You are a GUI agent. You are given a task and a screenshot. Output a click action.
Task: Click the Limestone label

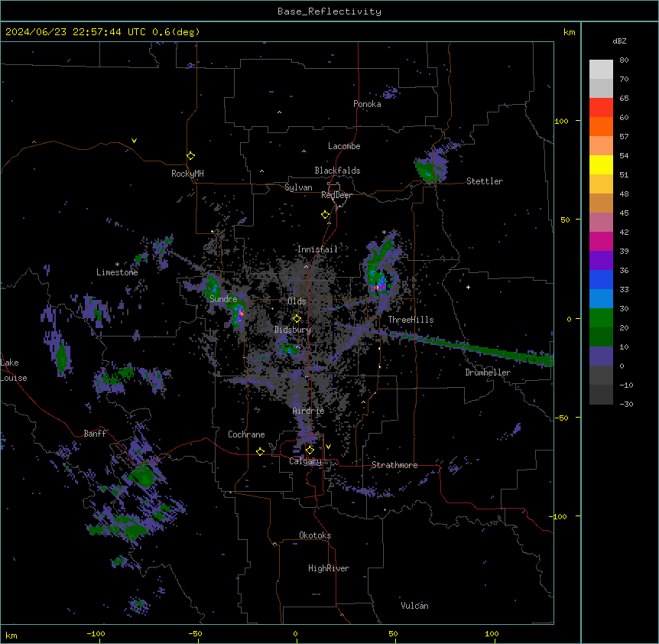pyautogui.click(x=117, y=272)
